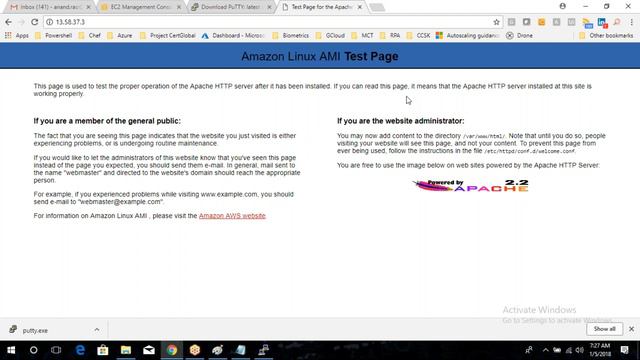This screenshot has height=360, width=640.
Task: Open the Project CertGlobal bookmark folder
Action: click(x=167, y=36)
